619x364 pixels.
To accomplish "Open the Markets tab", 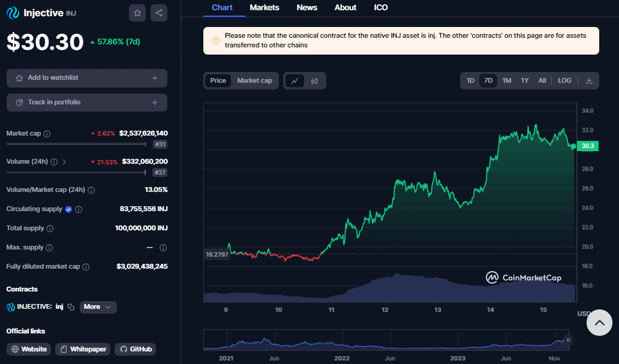I will (x=265, y=8).
